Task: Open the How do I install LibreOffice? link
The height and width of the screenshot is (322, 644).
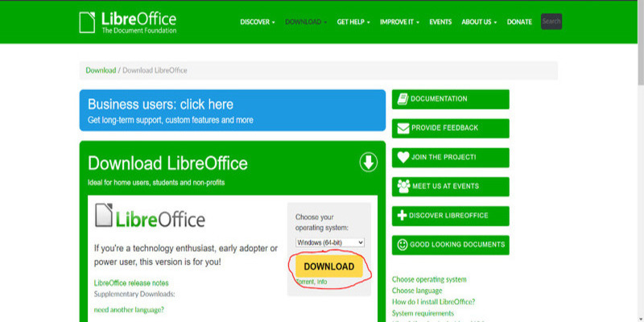Action: pyautogui.click(x=433, y=302)
